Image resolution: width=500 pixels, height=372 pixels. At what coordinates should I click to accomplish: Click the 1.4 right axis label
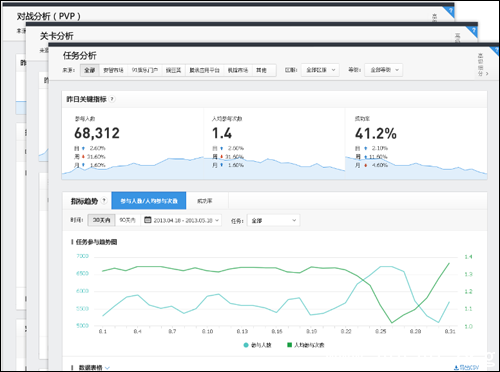468,257
